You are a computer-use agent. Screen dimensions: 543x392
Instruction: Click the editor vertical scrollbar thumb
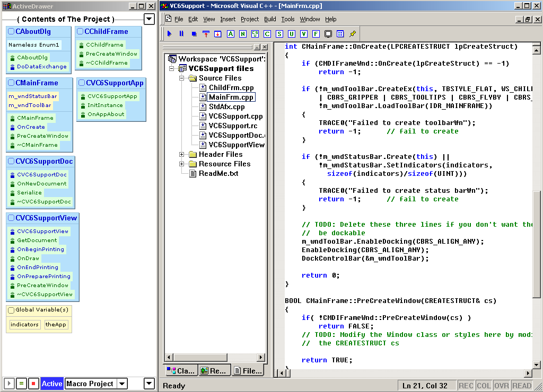(x=536, y=244)
